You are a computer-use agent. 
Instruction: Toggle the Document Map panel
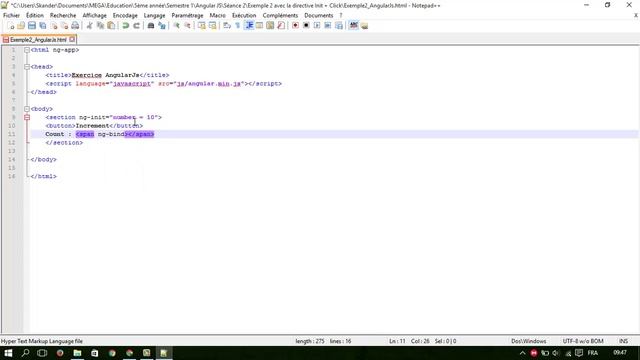(270, 26)
